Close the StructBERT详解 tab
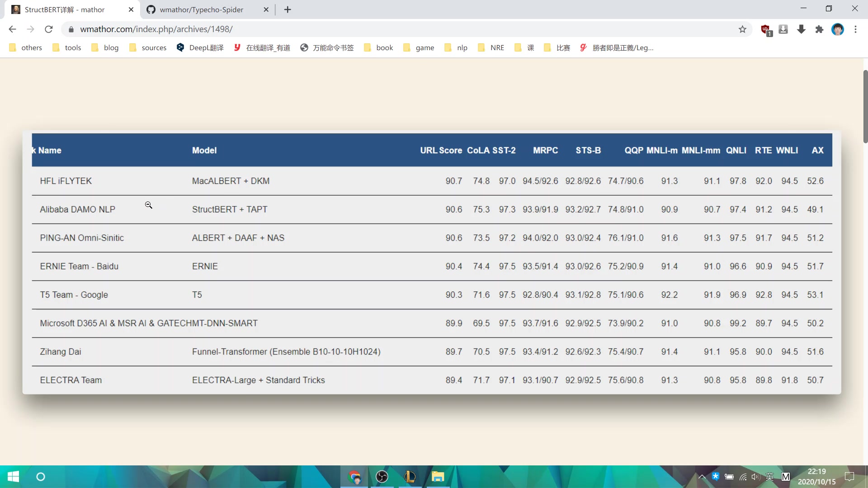Screen dimensions: 868x488 pos(131,9)
